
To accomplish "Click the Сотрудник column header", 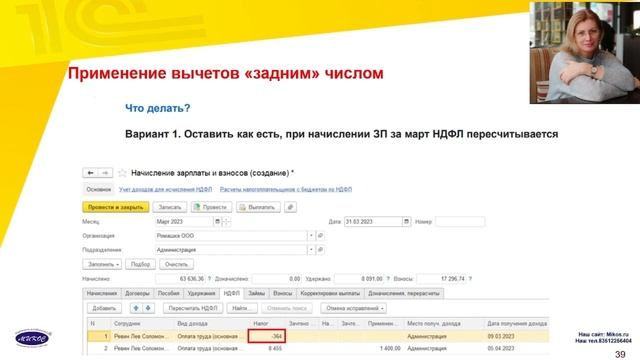I will point(142,324).
